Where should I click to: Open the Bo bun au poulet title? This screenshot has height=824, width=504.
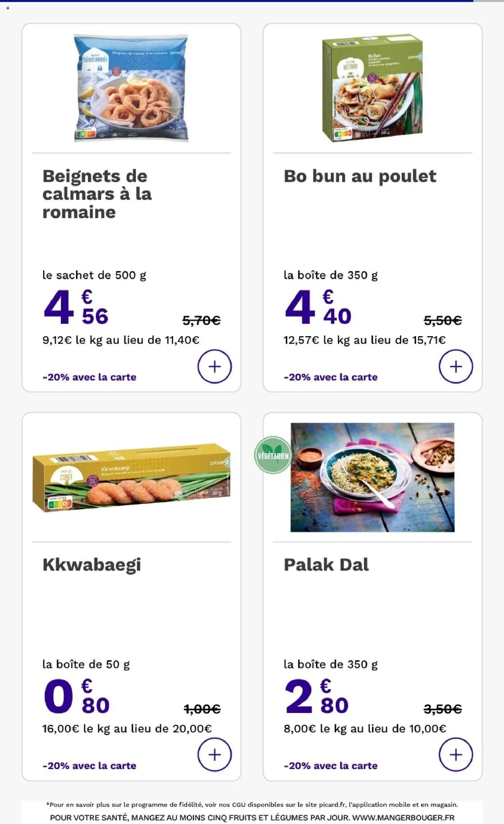(360, 176)
